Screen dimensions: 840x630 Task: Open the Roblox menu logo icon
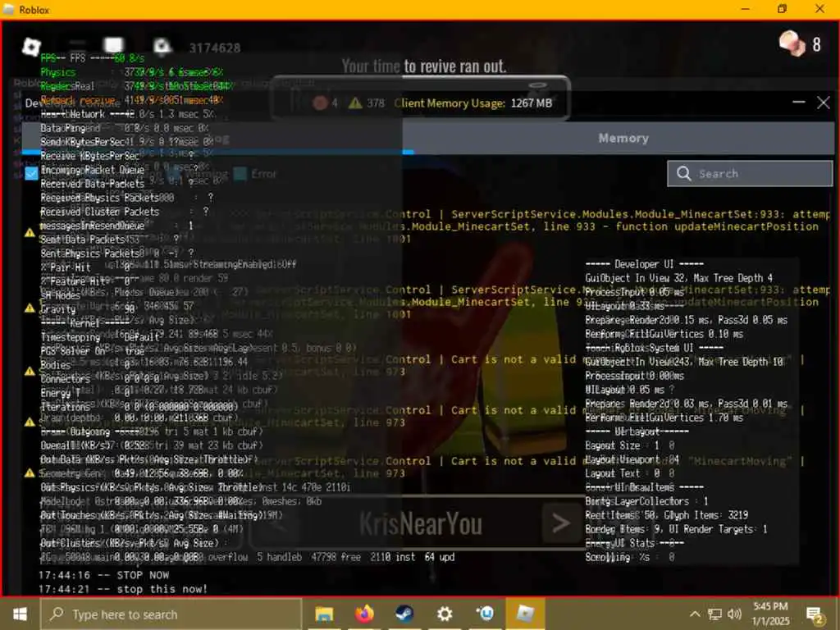31,47
